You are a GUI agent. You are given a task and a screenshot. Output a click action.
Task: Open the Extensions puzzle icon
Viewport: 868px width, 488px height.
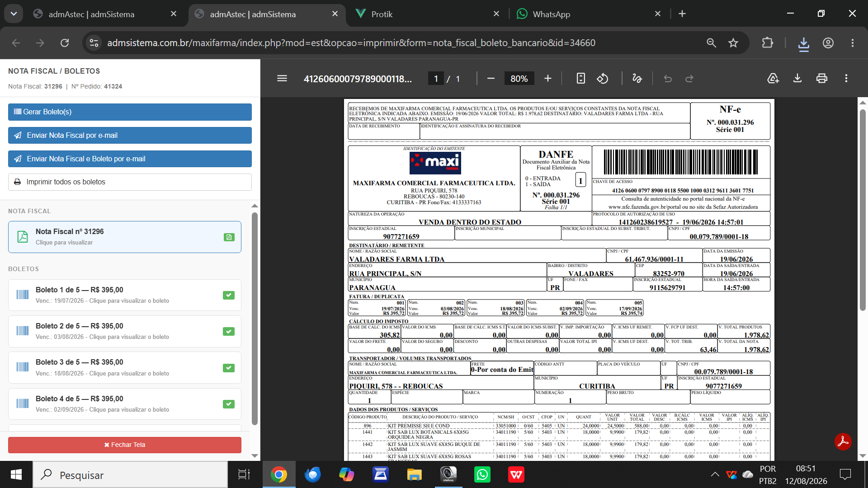[767, 43]
